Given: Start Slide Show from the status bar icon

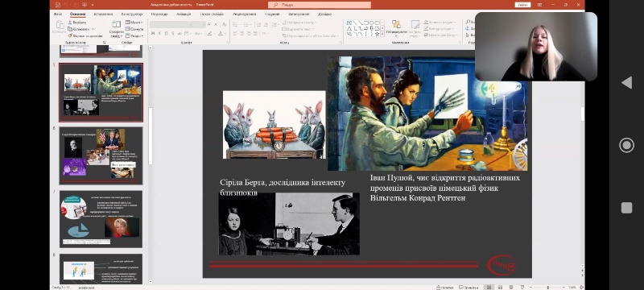Looking at the screenshot, I should click(522, 287).
